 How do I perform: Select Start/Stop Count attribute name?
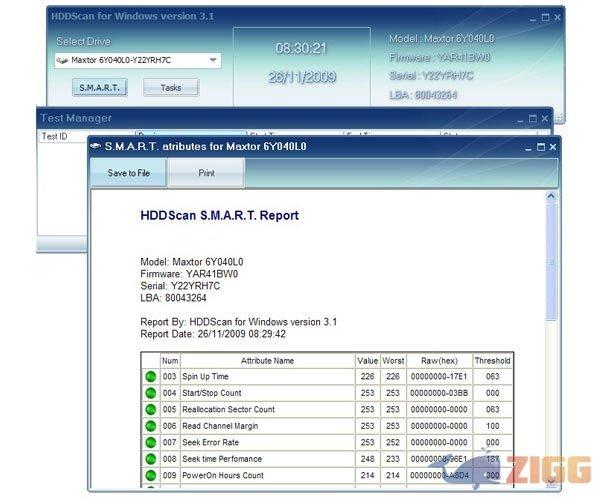pyautogui.click(x=212, y=393)
